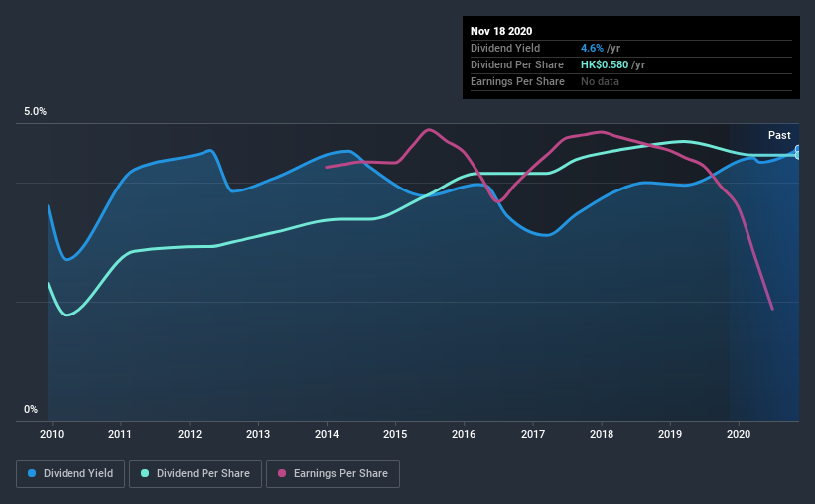
Task: Click the 2018 x-axis label
Action: click(602, 434)
